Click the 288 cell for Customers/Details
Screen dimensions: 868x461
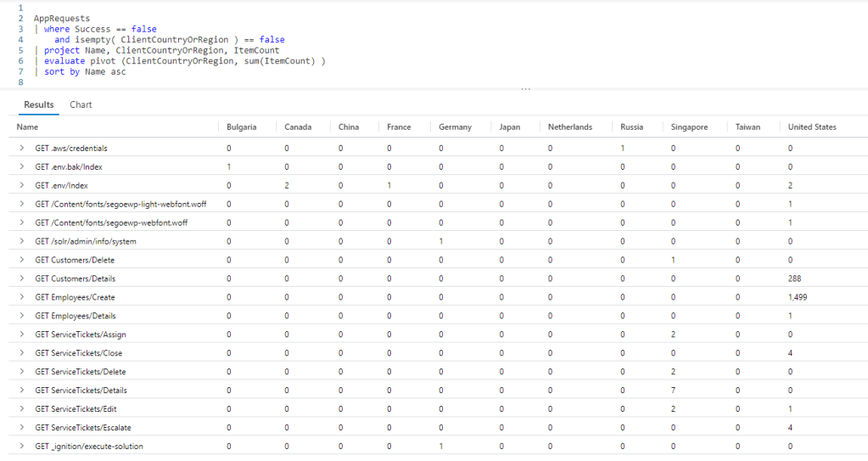(795, 278)
